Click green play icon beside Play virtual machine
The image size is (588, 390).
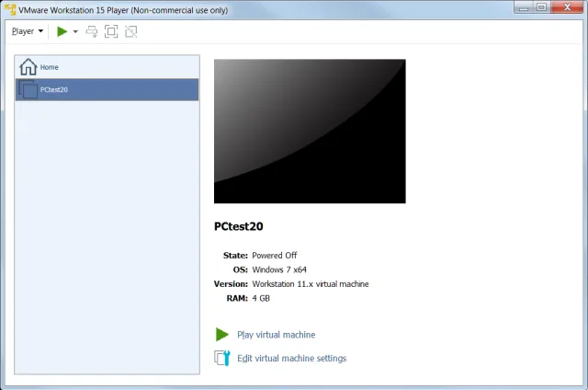[x=222, y=335]
